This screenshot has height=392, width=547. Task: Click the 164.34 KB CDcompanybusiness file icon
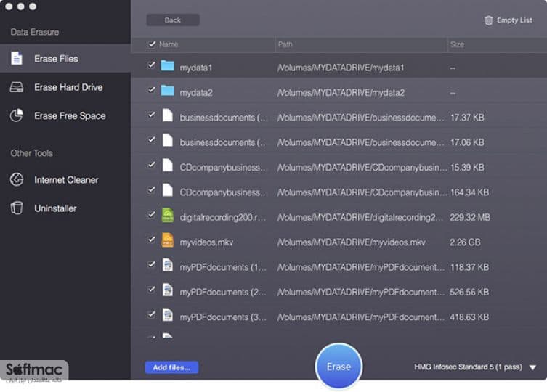168,190
